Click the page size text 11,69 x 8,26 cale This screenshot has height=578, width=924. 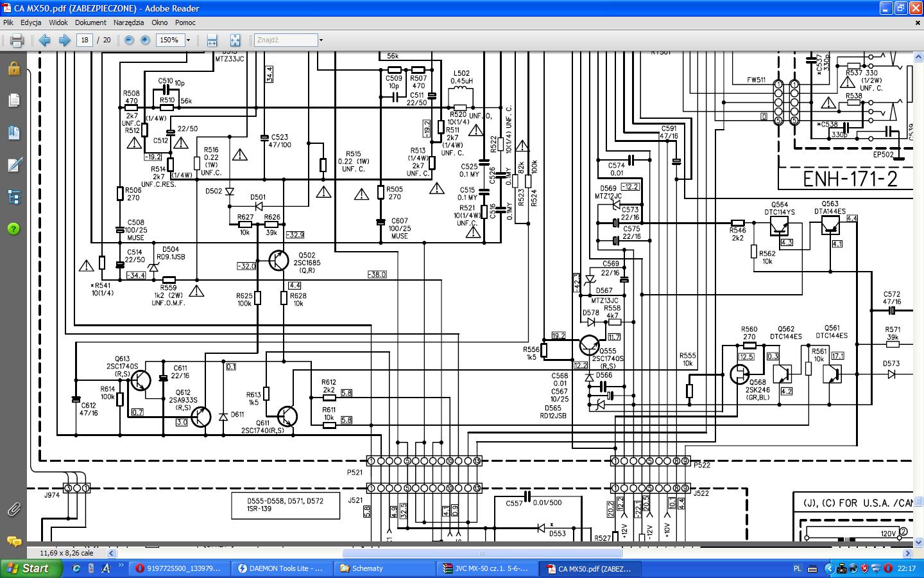[67, 553]
